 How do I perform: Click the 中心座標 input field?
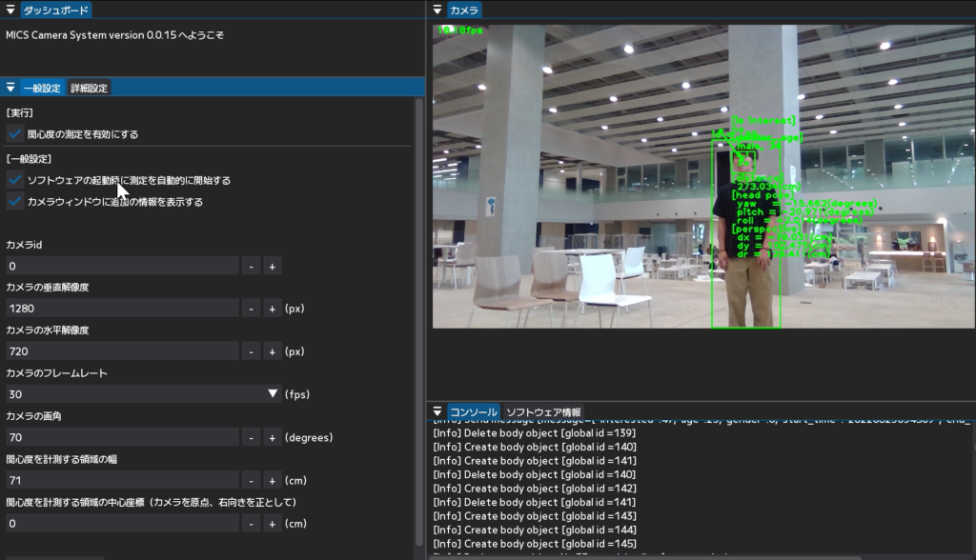coord(122,523)
